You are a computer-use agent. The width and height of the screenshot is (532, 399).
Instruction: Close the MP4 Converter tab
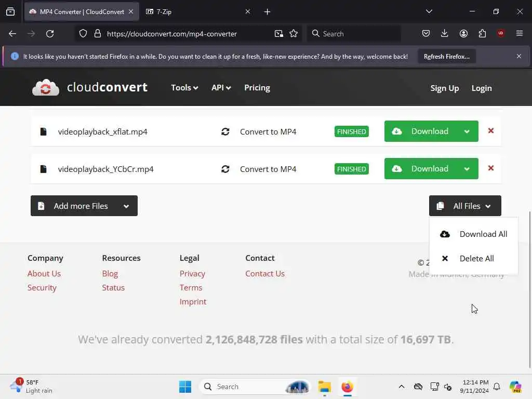pos(131,11)
